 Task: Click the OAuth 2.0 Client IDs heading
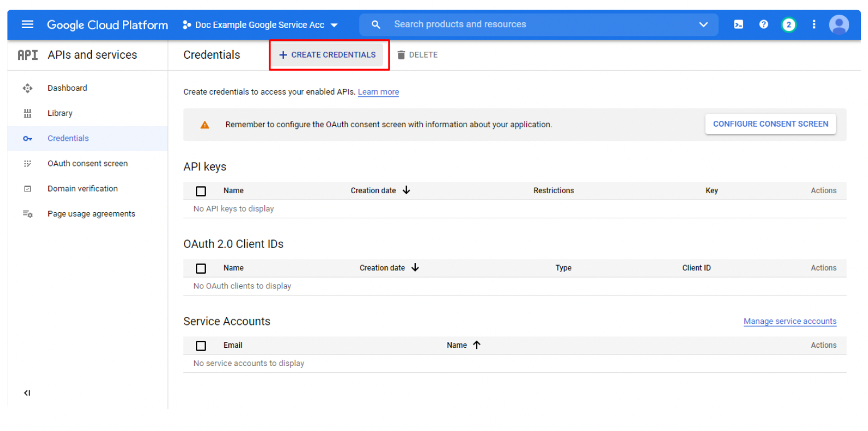234,244
